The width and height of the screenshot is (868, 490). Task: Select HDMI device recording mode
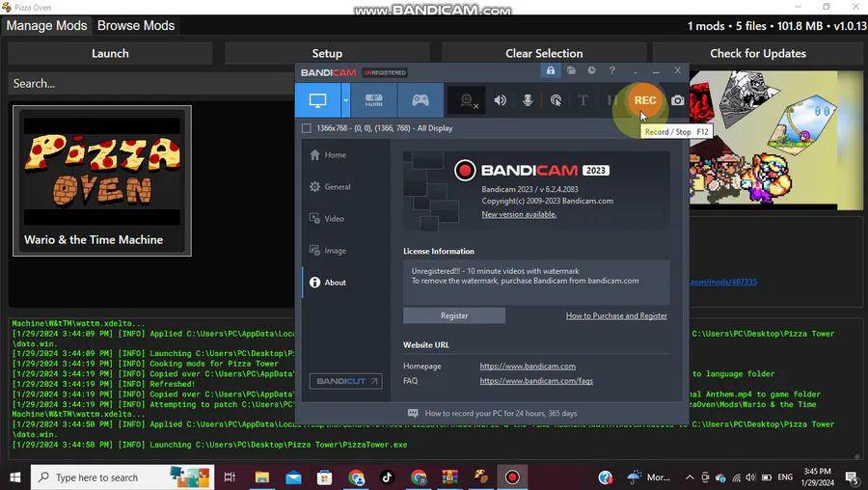[x=373, y=100]
